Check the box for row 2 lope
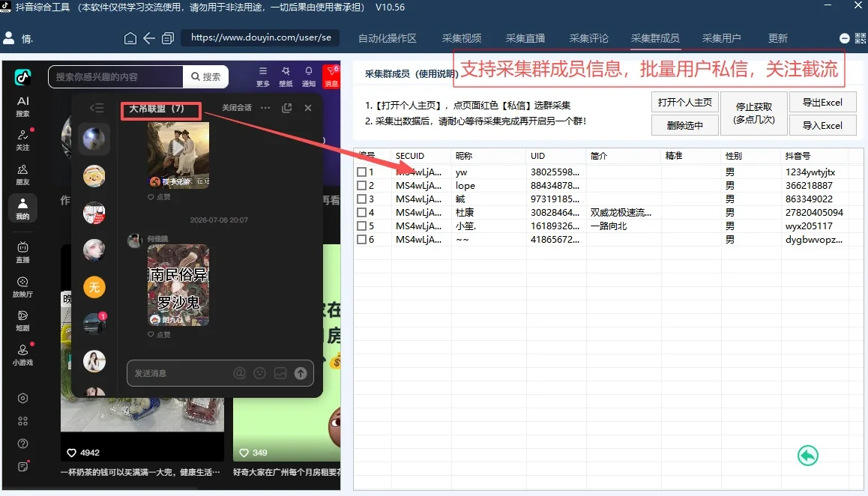The image size is (868, 496). coord(361,186)
